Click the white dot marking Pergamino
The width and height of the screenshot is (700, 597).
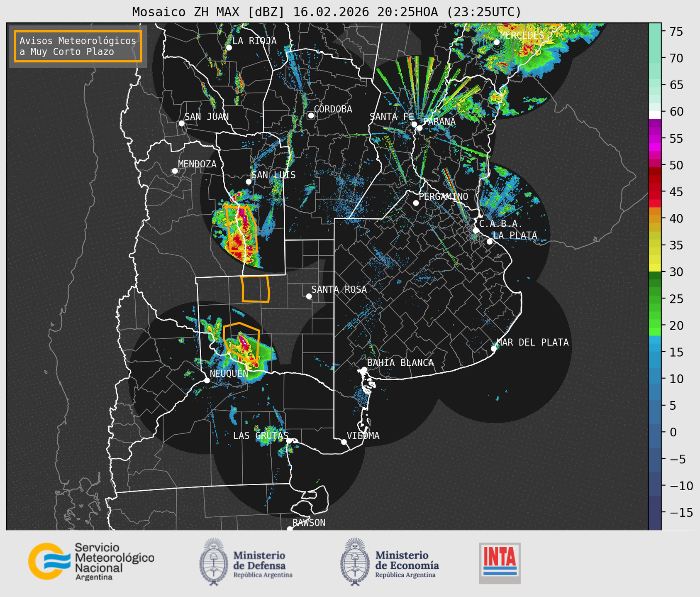click(416, 203)
